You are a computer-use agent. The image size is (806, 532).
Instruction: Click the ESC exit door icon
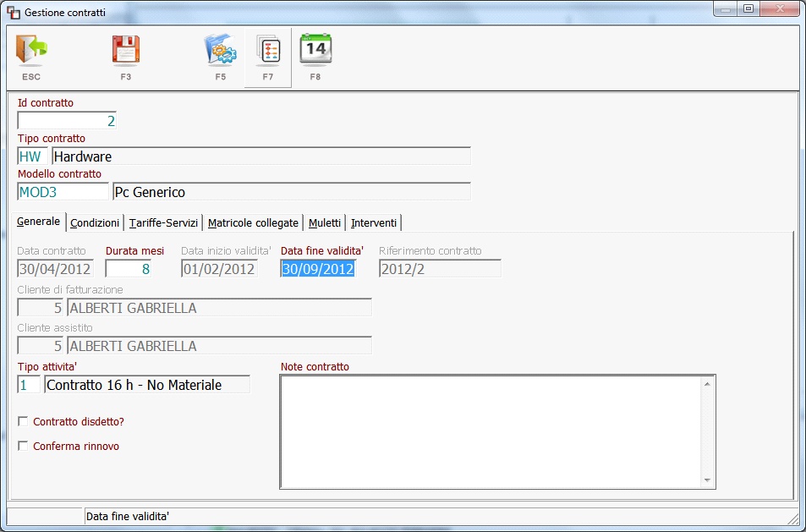31,51
